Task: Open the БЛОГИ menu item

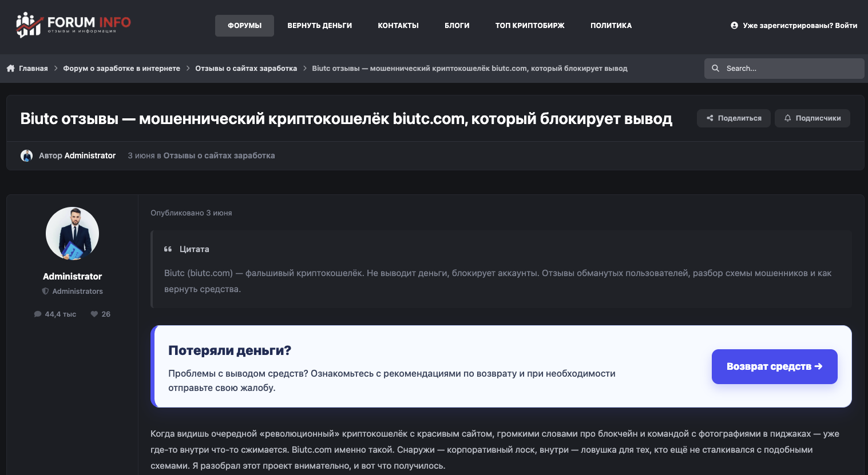Action: click(x=457, y=26)
